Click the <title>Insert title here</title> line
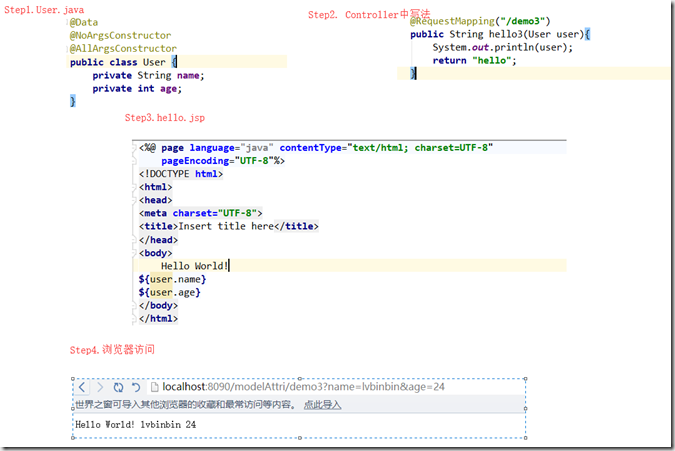Viewport: 675px width, 451px height. (229, 226)
